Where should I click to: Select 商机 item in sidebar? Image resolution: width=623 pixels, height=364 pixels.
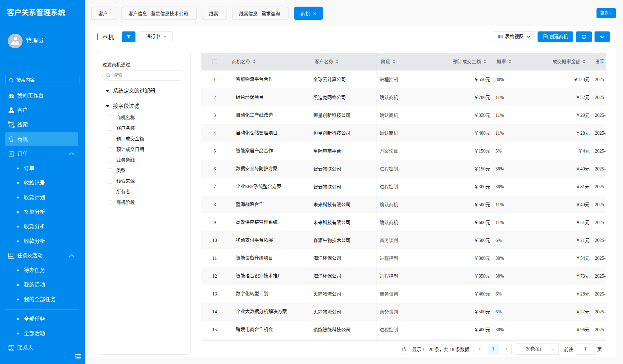tap(42, 139)
